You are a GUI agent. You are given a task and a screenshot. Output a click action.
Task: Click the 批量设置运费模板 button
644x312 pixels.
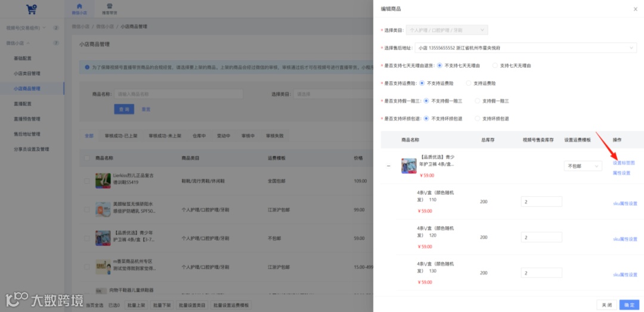pos(231,305)
